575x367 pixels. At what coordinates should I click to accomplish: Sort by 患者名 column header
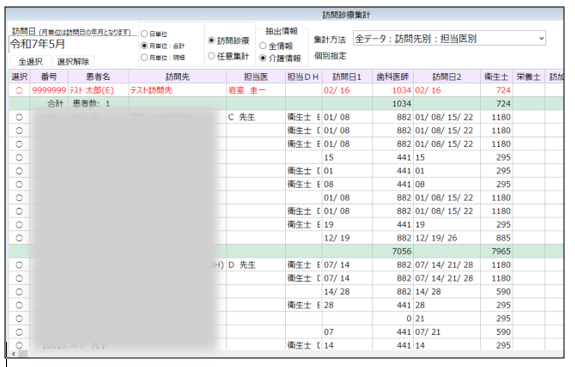coord(98,77)
